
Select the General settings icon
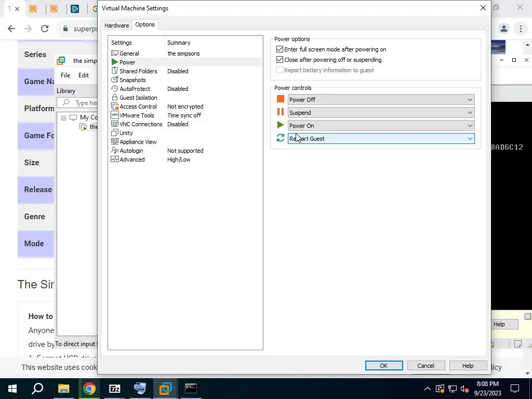click(115, 54)
